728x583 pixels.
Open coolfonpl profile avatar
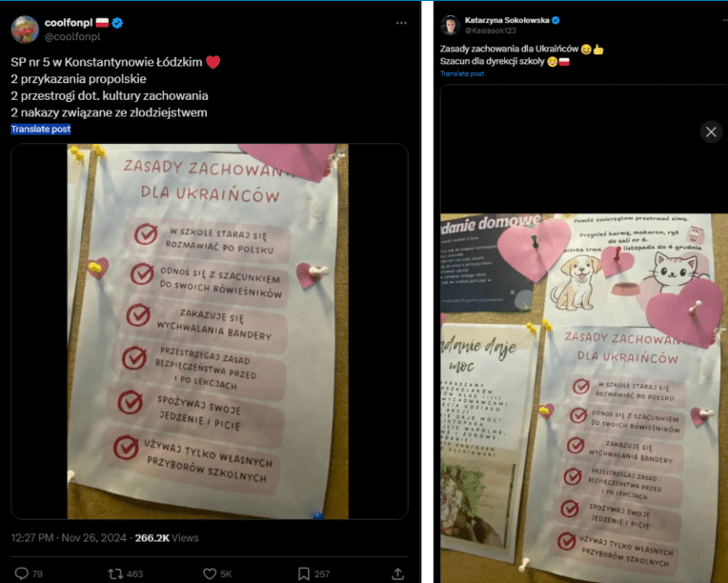[25, 30]
